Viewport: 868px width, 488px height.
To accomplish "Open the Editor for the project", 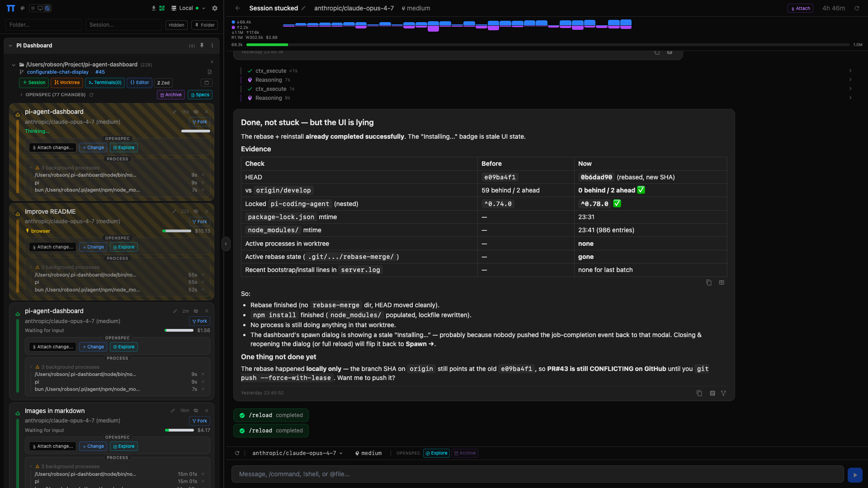I will point(140,83).
